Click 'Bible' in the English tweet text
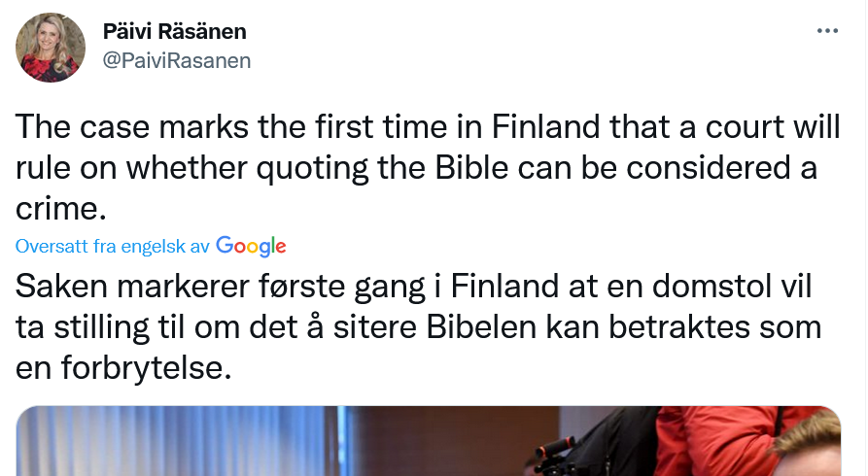The height and width of the screenshot is (476, 868). pyautogui.click(x=471, y=168)
